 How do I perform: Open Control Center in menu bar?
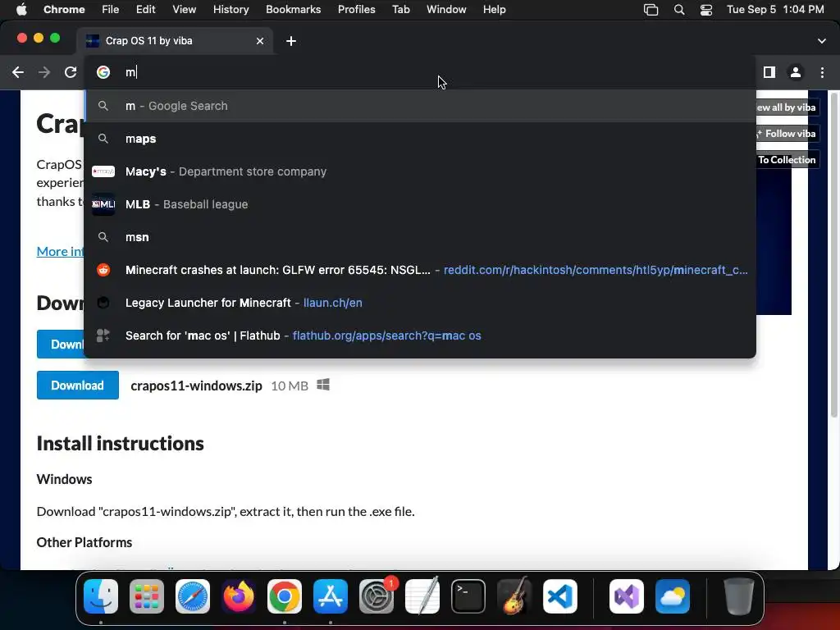point(706,10)
